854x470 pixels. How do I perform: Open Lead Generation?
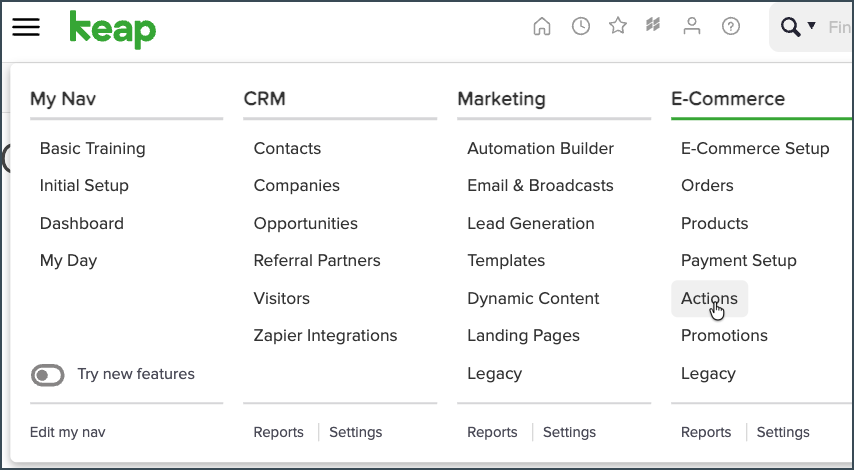click(x=531, y=223)
